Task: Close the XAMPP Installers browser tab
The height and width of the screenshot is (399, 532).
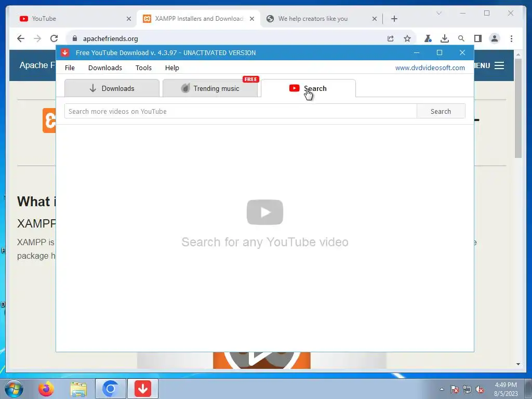Action: (x=252, y=19)
